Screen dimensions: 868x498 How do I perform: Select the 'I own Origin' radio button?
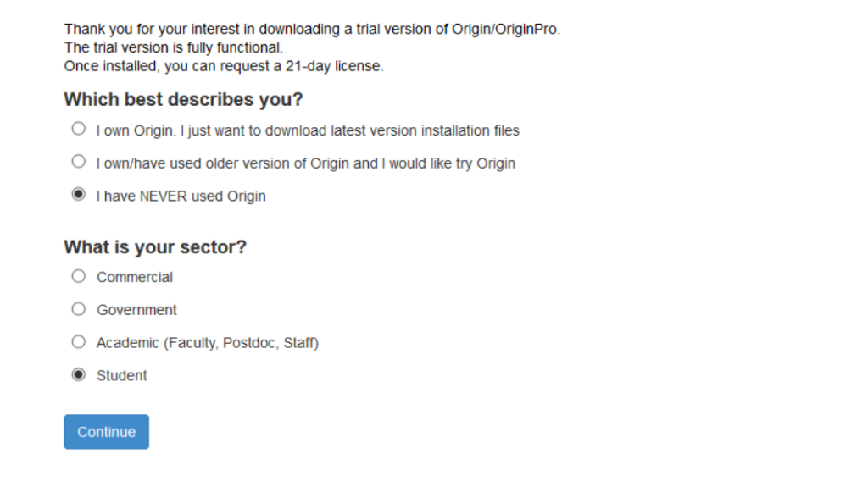pyautogui.click(x=79, y=130)
